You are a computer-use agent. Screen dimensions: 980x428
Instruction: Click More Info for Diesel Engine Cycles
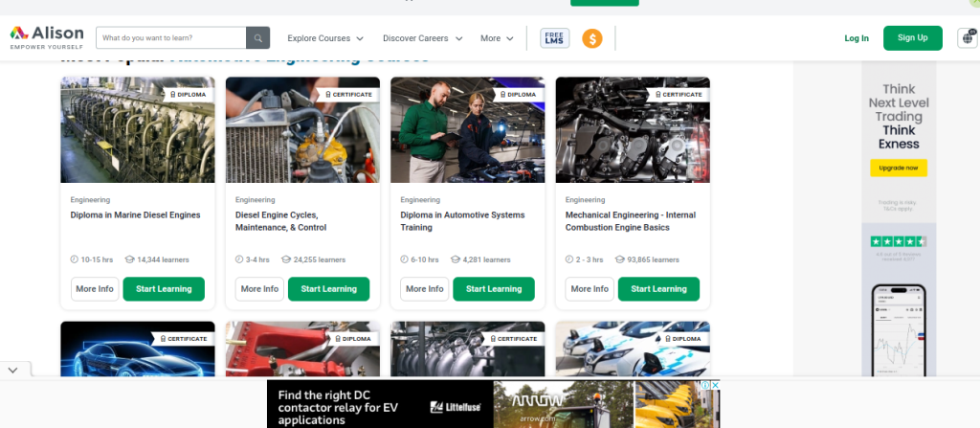point(259,289)
